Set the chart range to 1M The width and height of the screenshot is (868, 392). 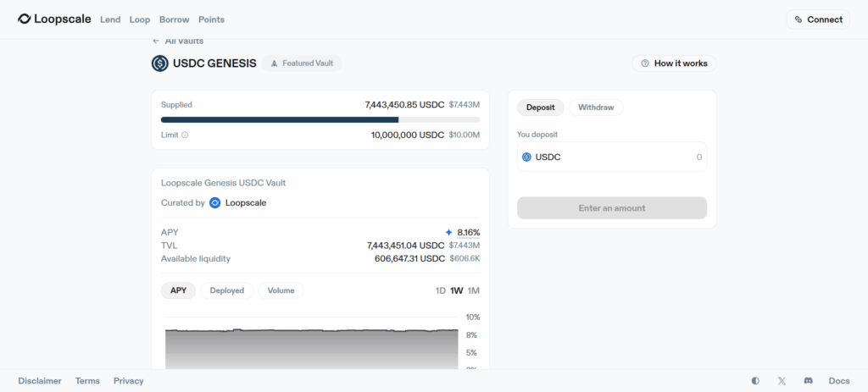tap(474, 290)
